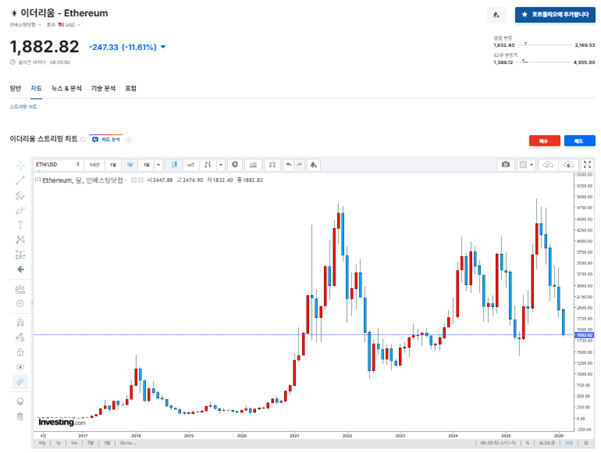Select the 10y range at chart bottom
Viewport: 601px width, 453px height.
click(42, 443)
